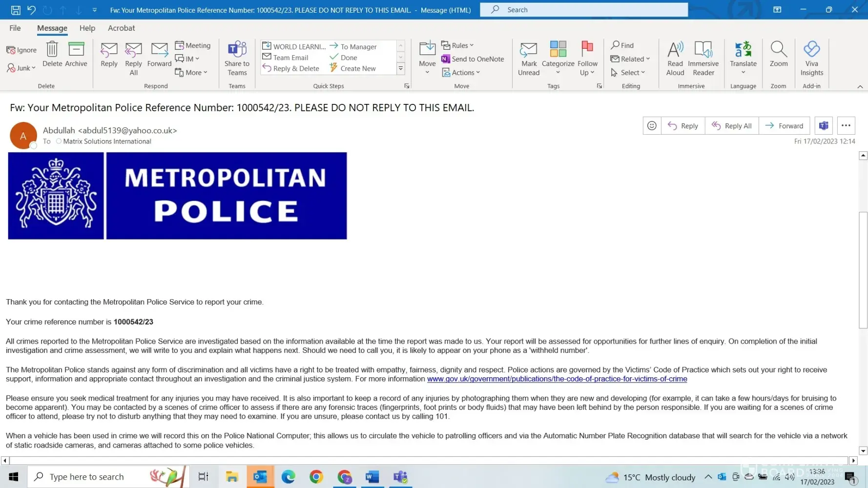Viewport: 868px width, 488px height.
Task: Click Reply All in the Respond group
Action: pos(133,59)
